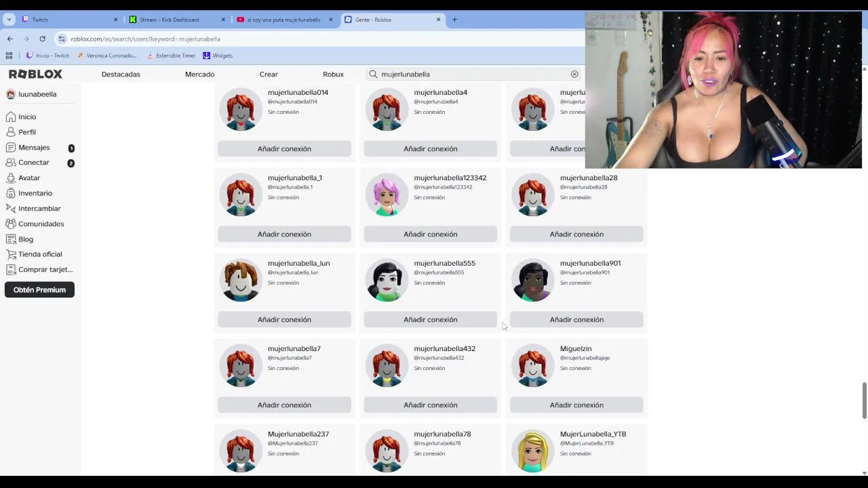Go back with browser back arrow
868x488 pixels.
[9, 39]
